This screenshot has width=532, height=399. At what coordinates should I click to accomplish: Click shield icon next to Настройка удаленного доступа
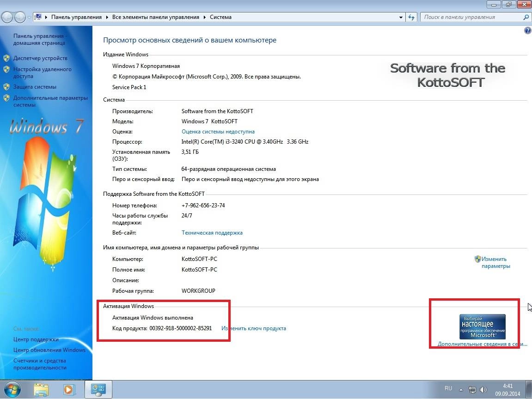(6, 69)
